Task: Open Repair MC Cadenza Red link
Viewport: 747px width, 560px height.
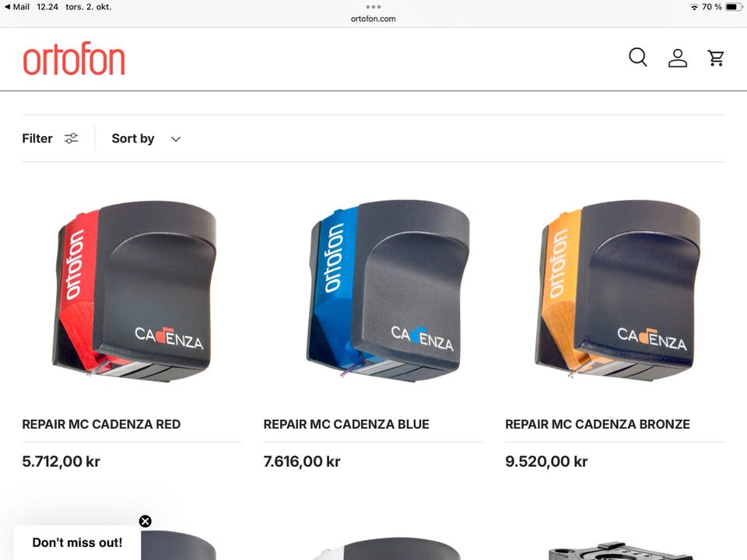Action: (101, 425)
